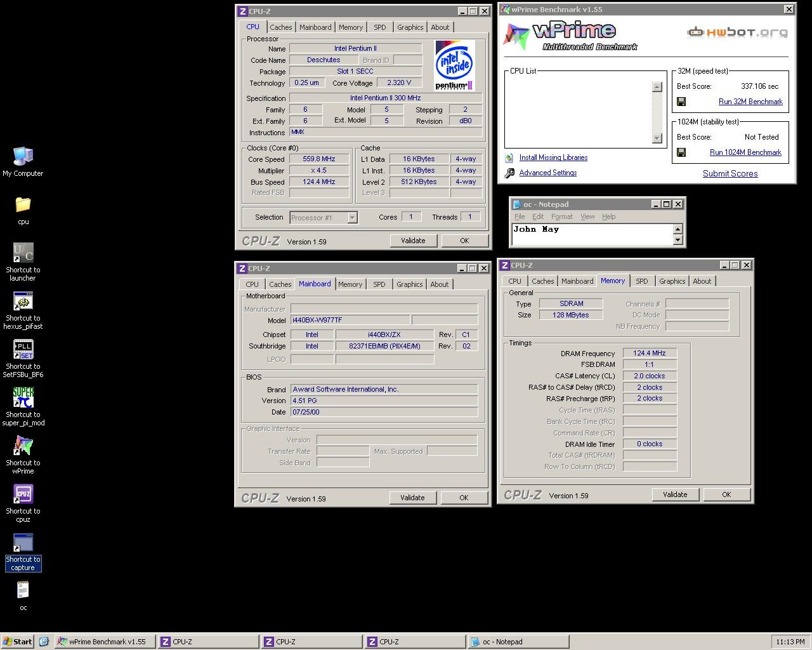Switch to wPrime Benchmark taskbar button
The height and width of the screenshot is (650, 812).
[104, 642]
